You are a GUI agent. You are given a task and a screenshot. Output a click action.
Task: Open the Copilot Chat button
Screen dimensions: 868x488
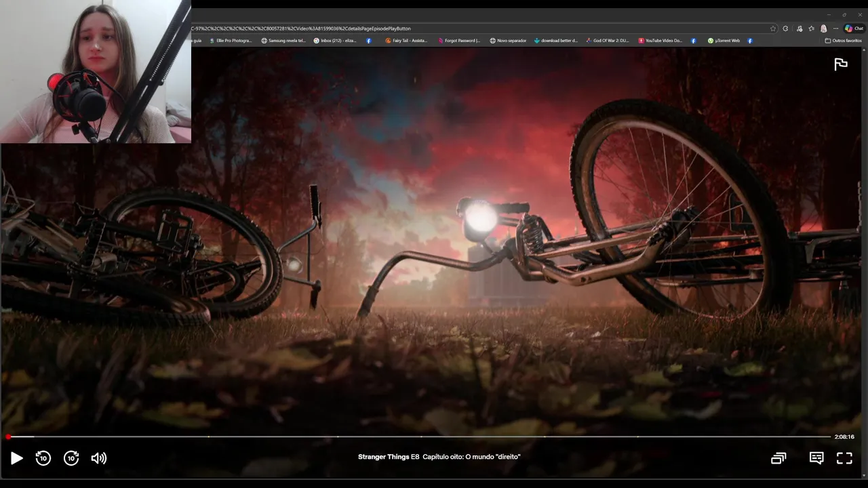click(854, 28)
